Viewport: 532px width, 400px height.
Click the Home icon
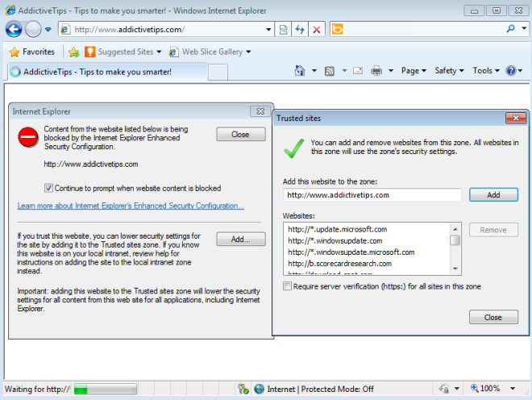300,71
